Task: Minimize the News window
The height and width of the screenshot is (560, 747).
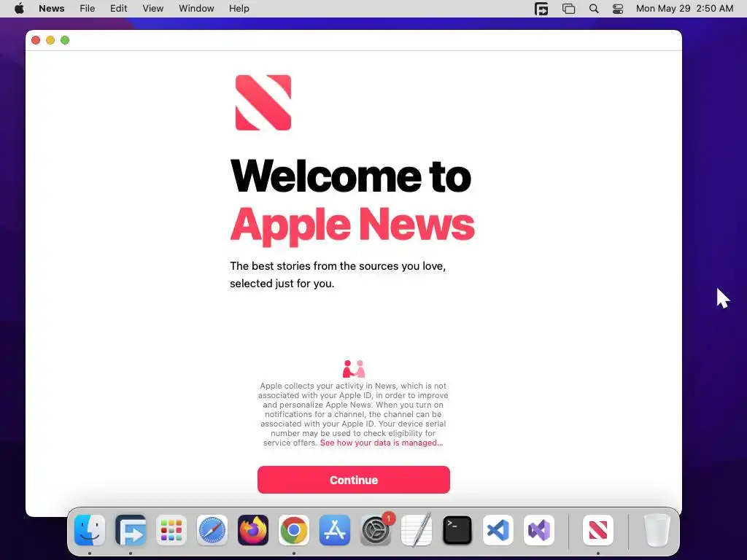Action: point(50,40)
